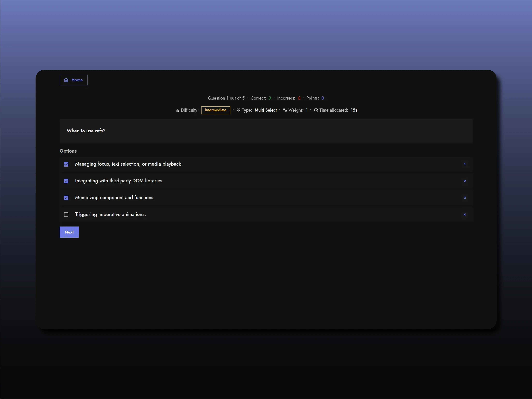Click the Multi Select type label
Screen dimensions: 532x399
pyautogui.click(x=266, y=110)
